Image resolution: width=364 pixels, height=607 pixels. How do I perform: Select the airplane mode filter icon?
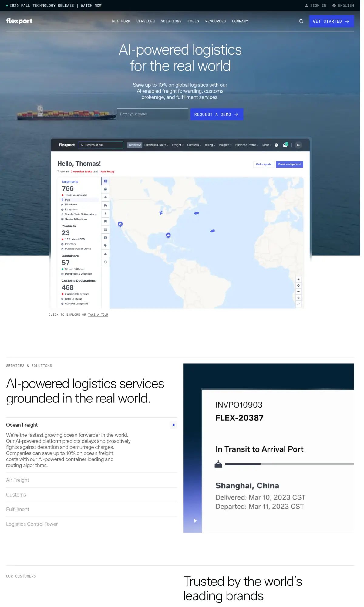coord(106,197)
